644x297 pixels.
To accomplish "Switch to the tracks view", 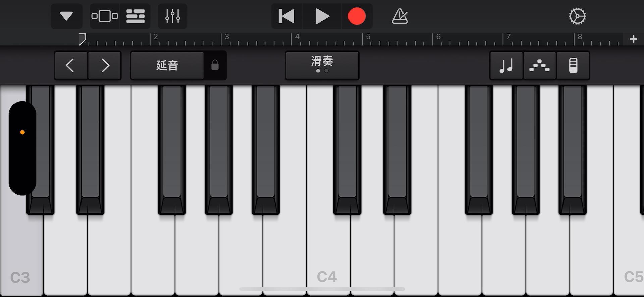I will coord(135,16).
